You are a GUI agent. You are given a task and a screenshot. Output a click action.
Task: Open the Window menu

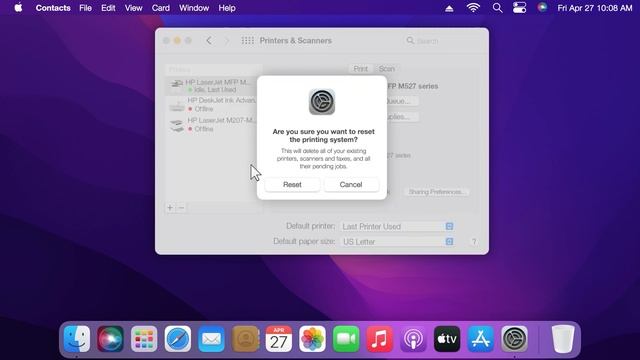click(x=194, y=8)
